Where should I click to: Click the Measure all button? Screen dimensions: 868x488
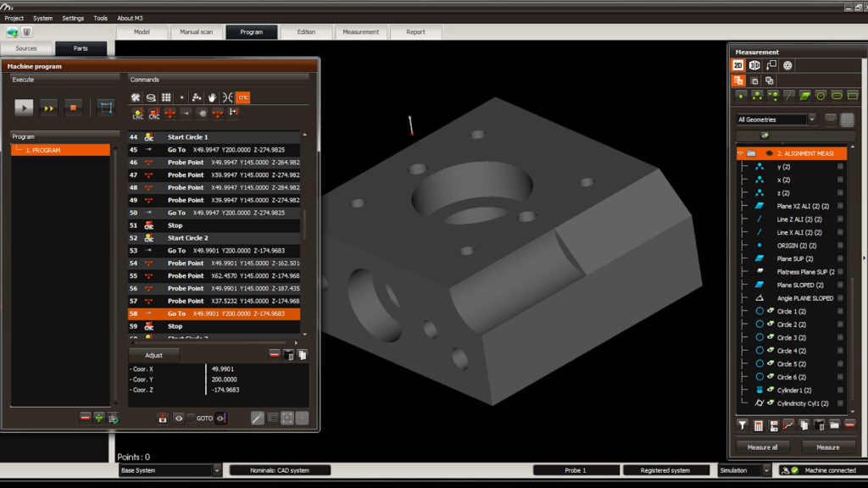[x=762, y=447]
